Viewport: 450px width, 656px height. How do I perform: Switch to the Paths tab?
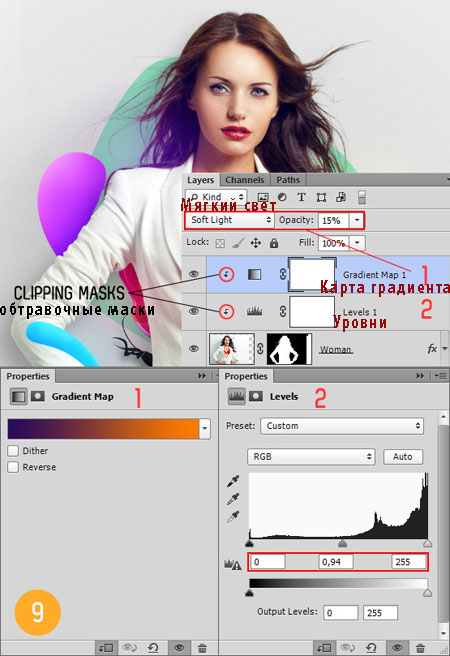[288, 180]
